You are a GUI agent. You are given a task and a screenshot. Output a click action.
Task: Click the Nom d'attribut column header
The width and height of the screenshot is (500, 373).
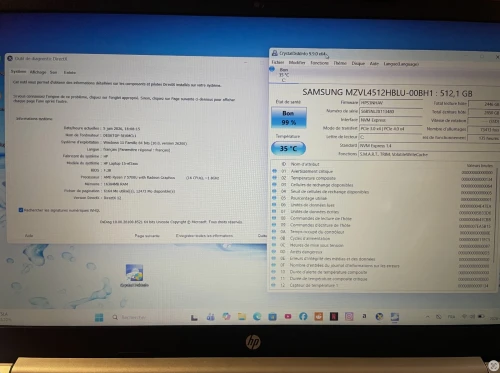(x=305, y=164)
